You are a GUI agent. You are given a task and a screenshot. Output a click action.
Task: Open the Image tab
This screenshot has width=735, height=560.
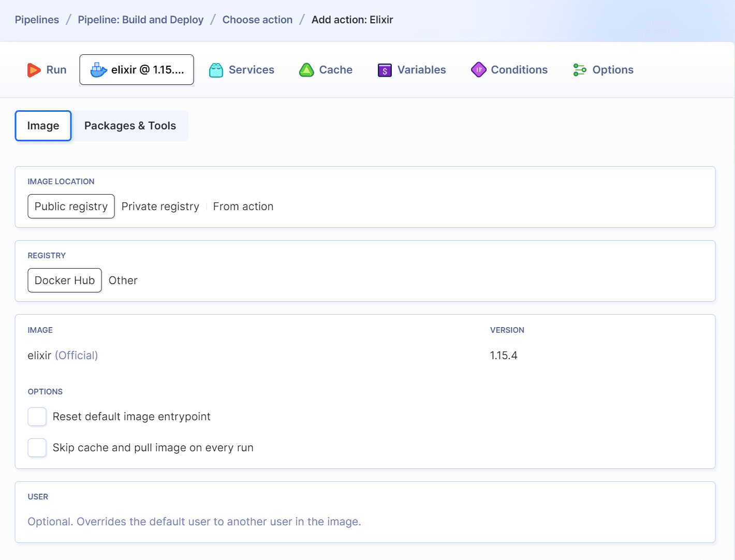(x=43, y=125)
